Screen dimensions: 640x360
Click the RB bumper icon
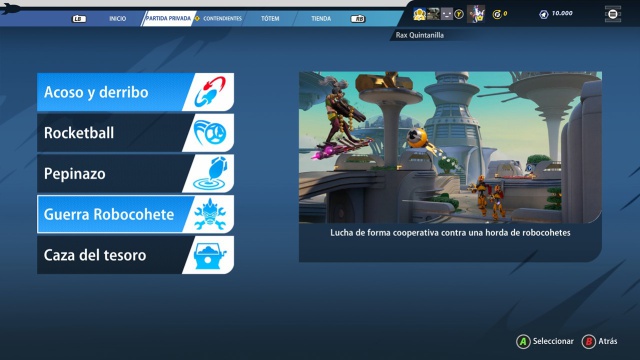[x=358, y=19]
